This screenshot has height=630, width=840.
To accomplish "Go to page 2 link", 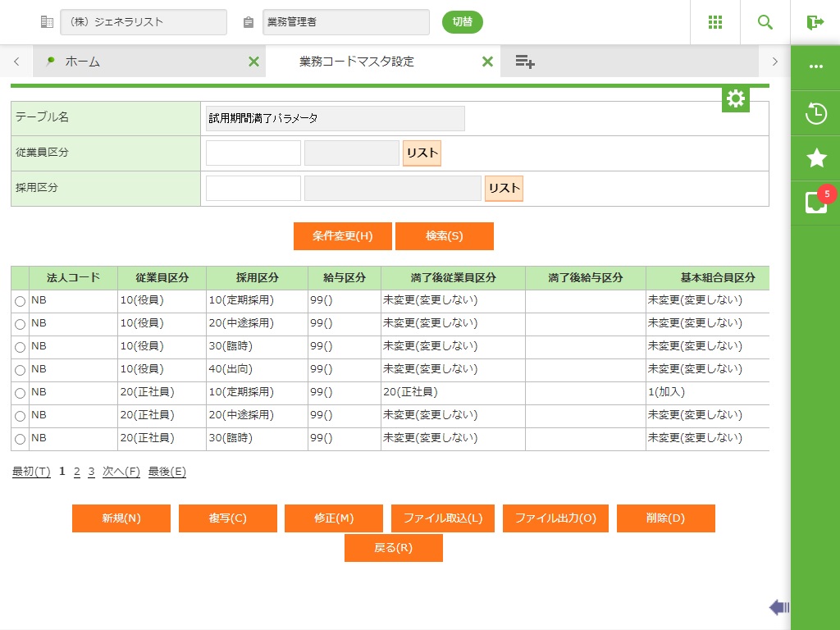I will [77, 472].
